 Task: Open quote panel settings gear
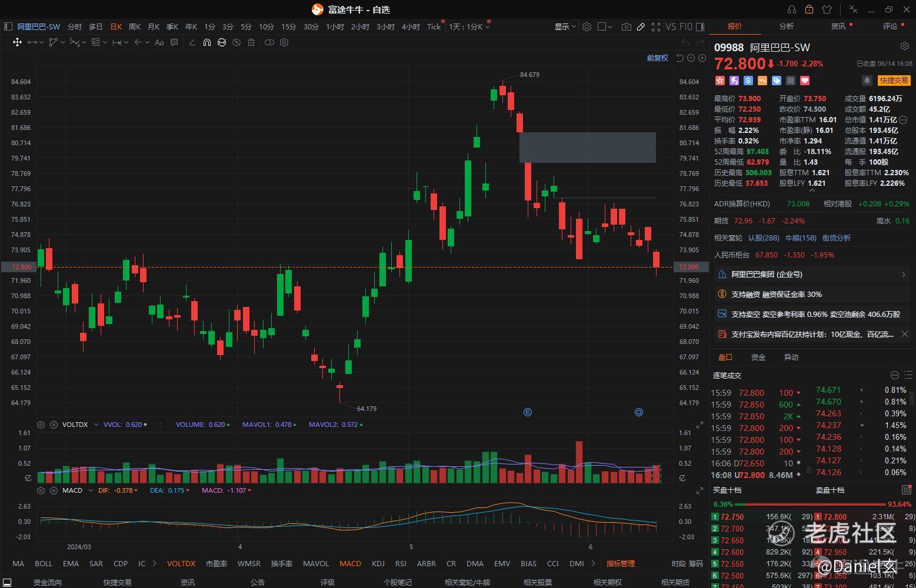click(x=905, y=46)
